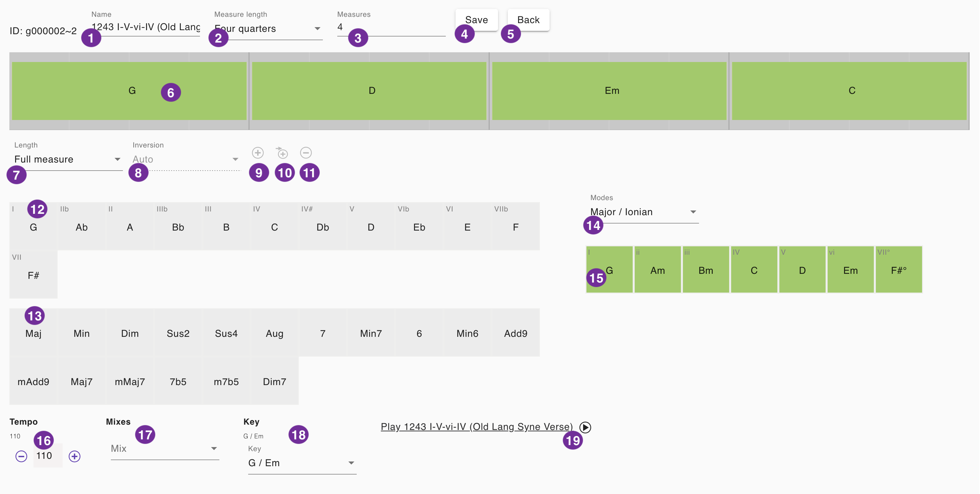Click the Back button
980x494 pixels.
pos(528,20)
